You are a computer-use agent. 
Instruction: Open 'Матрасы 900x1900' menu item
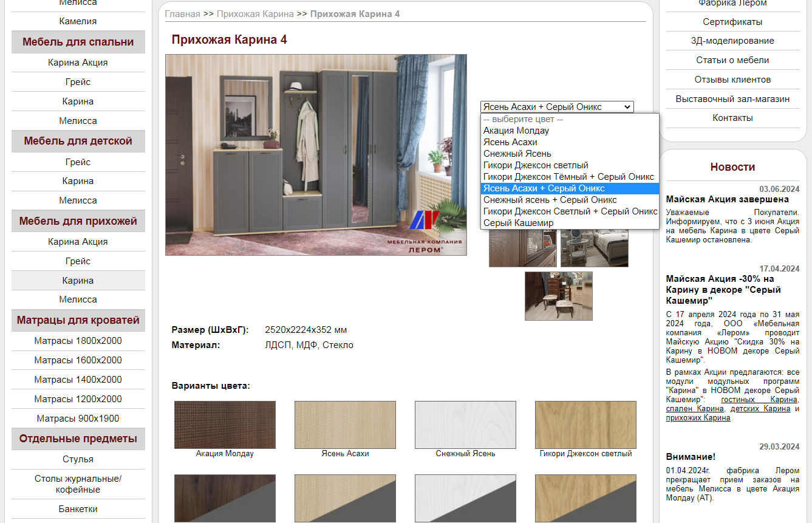(x=78, y=419)
